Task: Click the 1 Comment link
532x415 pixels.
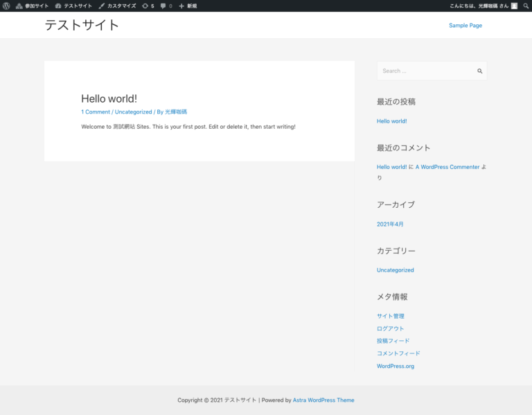Action: [96, 112]
